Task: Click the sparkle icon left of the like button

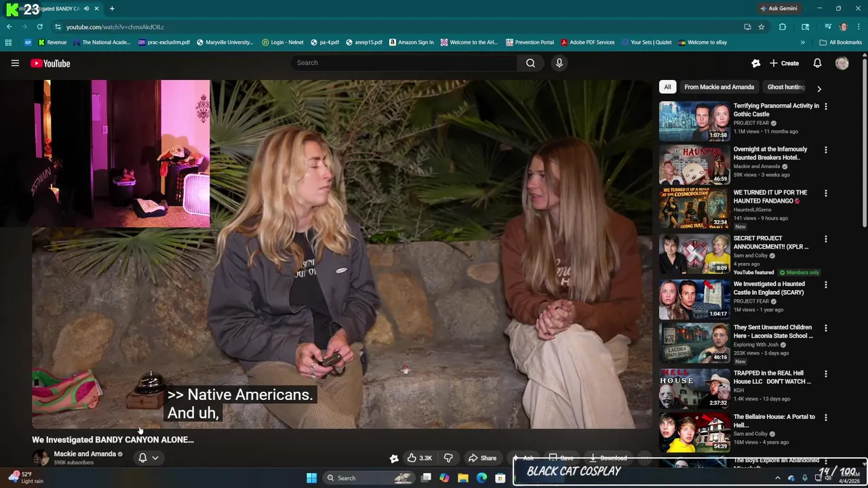Action: tap(394, 458)
